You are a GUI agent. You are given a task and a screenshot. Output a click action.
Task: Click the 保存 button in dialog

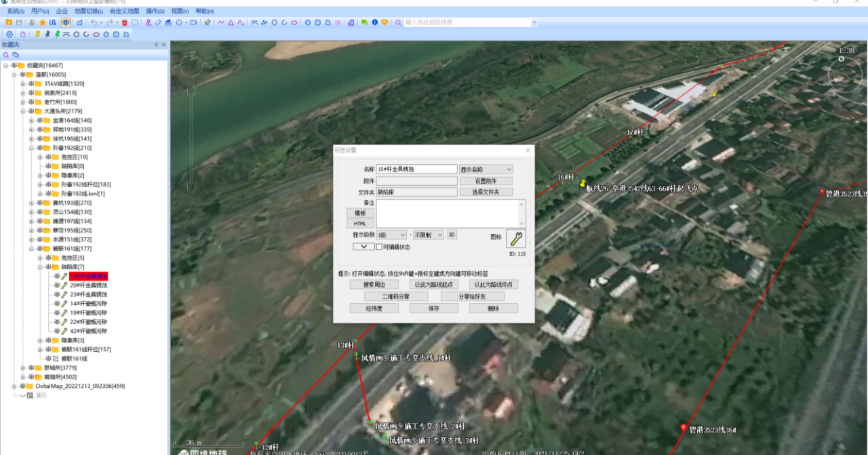point(433,309)
